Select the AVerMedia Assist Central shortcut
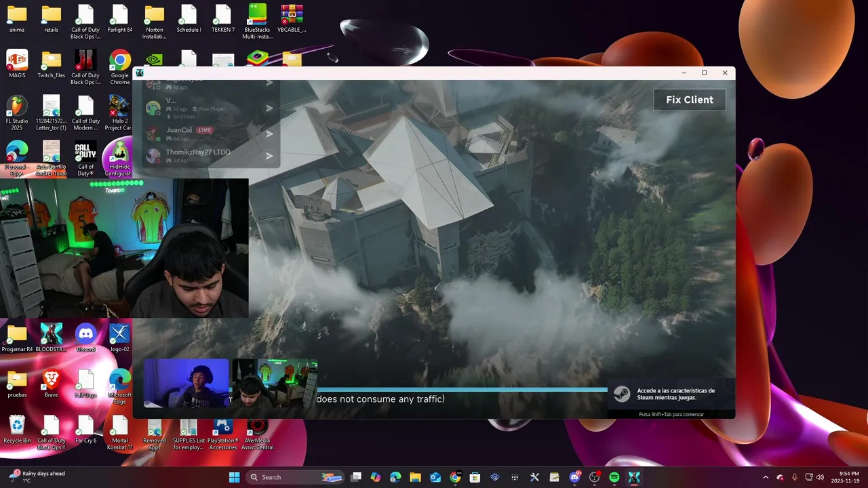The width and height of the screenshot is (868, 488). [x=257, y=434]
